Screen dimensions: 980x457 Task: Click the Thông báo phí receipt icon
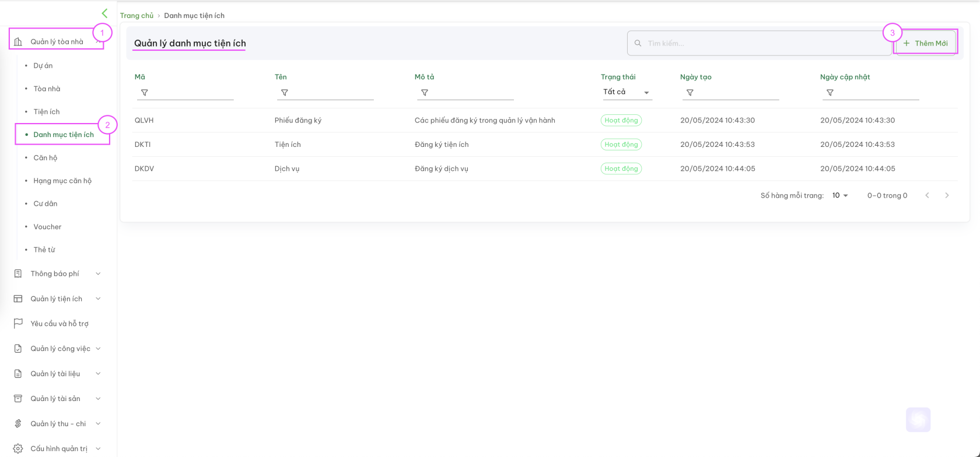pos(18,273)
